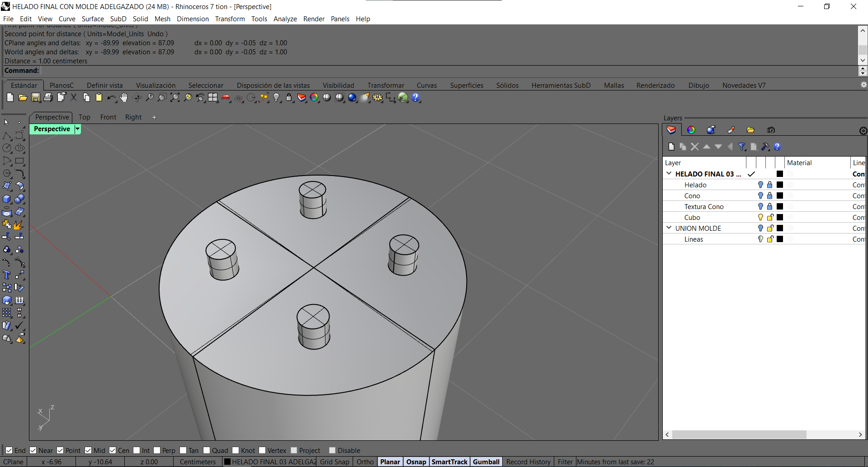Click the Zoom Extents icon

pos(175,97)
